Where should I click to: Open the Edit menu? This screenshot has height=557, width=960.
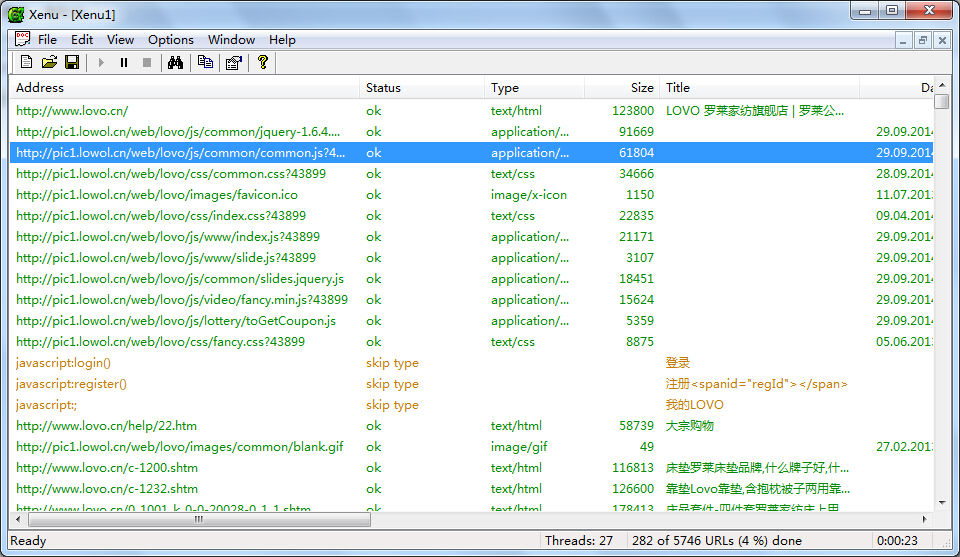tap(82, 40)
